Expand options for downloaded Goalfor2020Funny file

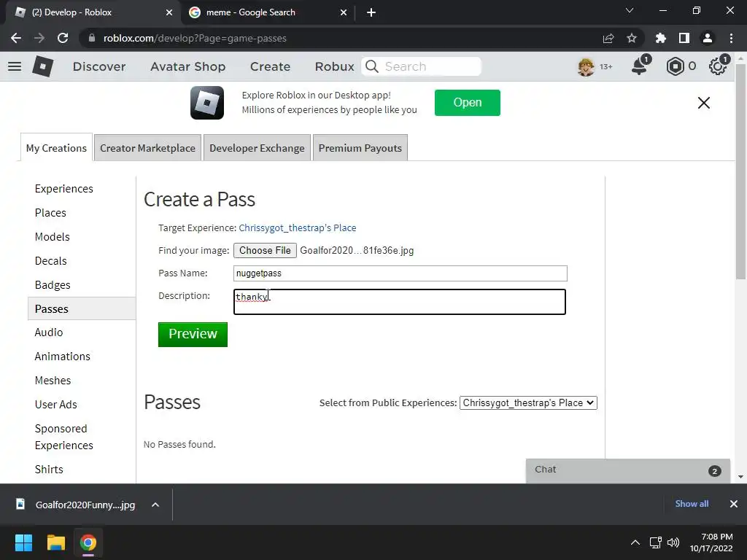pyautogui.click(x=155, y=505)
